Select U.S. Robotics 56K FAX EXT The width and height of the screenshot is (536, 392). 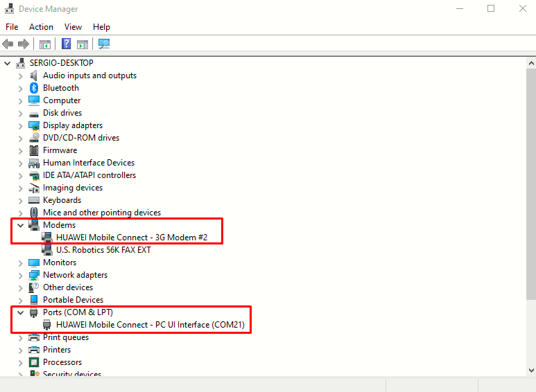coord(103,250)
